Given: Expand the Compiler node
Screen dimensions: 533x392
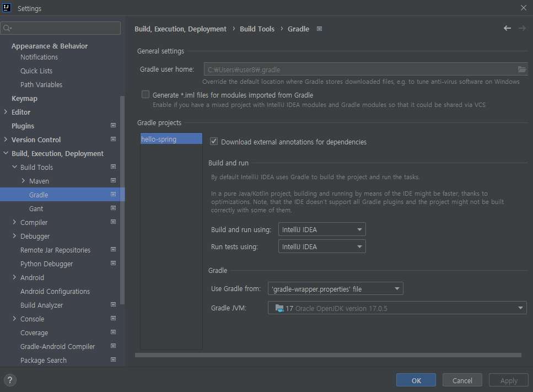Looking at the screenshot, I should click(x=14, y=222).
